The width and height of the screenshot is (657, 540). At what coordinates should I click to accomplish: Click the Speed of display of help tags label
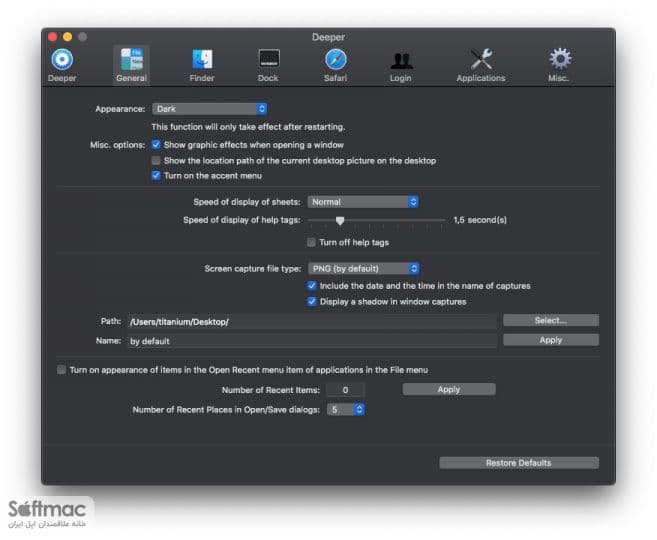point(242,220)
